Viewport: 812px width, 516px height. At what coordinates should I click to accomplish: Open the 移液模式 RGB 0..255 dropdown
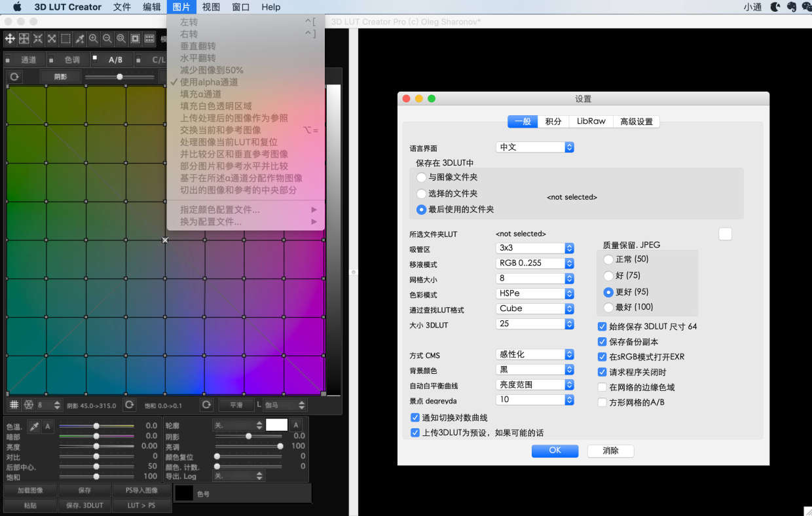click(x=535, y=263)
